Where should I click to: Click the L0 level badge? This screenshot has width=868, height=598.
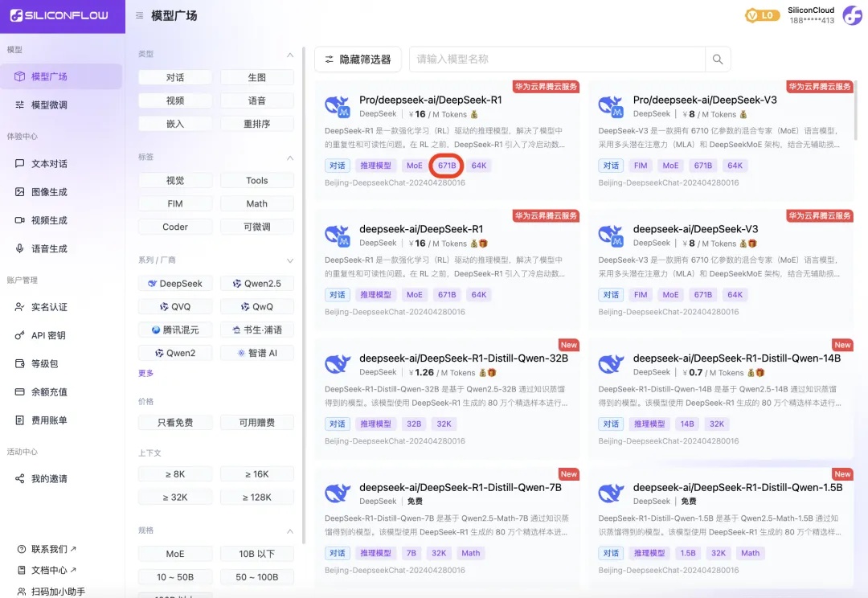click(762, 15)
